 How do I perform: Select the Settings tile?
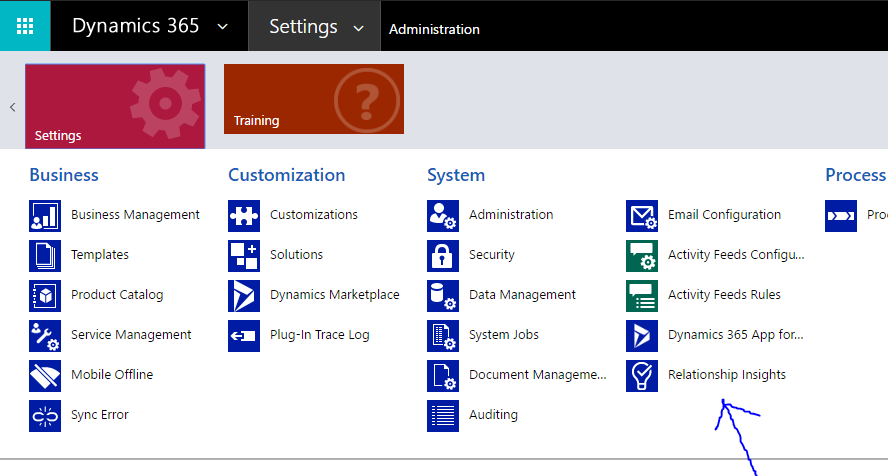pos(115,106)
